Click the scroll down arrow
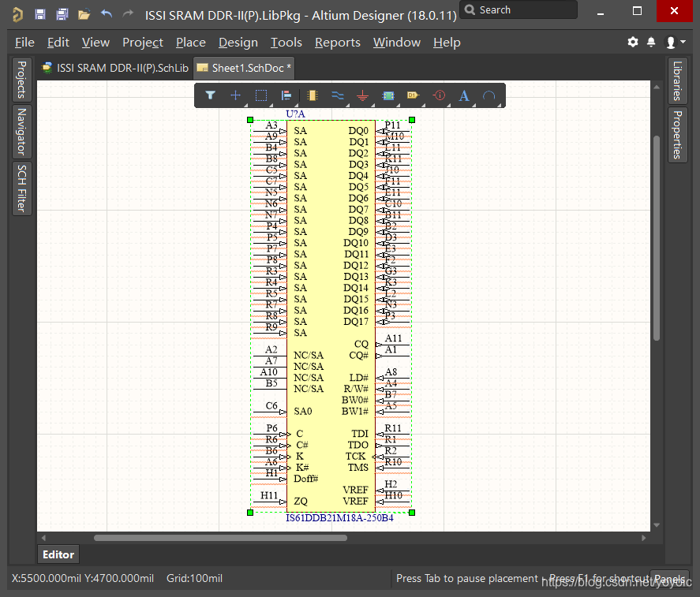 (x=657, y=525)
